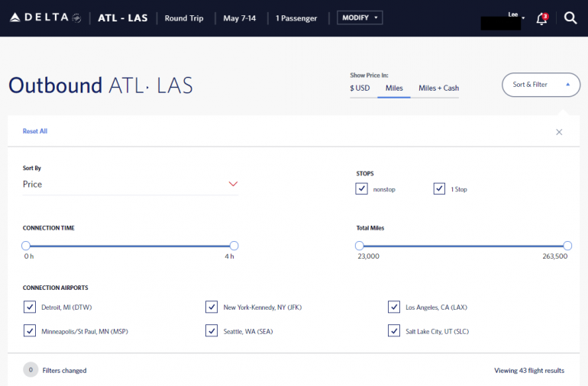Click the search magnifier icon
The image size is (588, 386).
click(x=570, y=18)
